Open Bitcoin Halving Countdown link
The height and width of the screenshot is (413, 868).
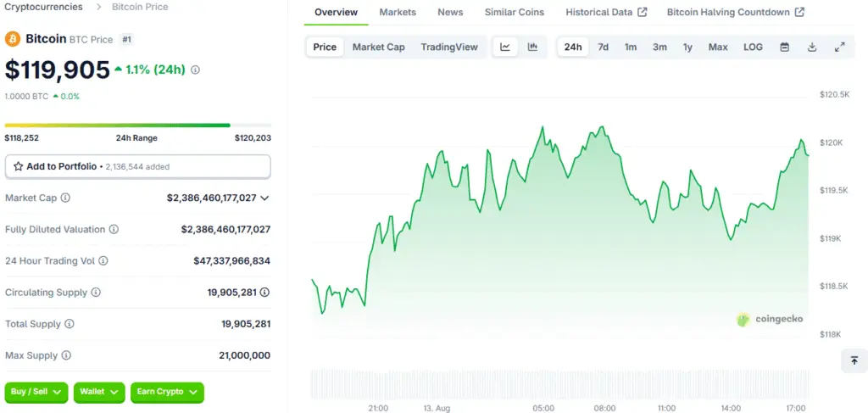coord(736,12)
